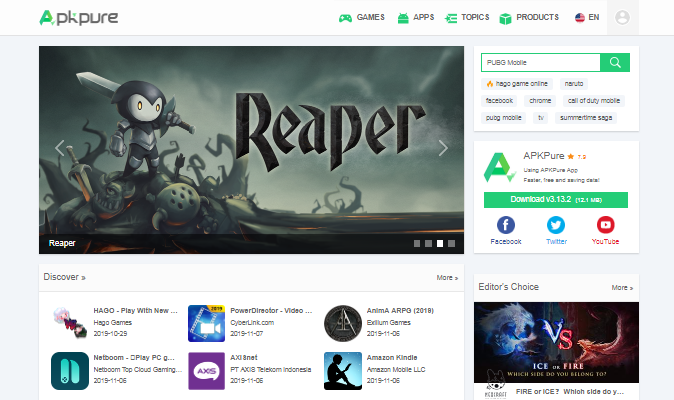674x400 pixels.
Task: Click 'Hago Games' developer name
Action: click(x=113, y=323)
